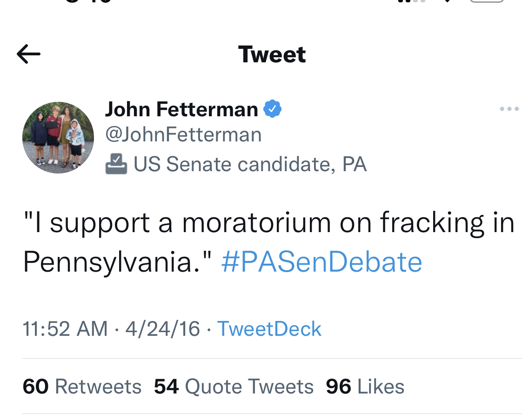The width and height of the screenshot is (522, 420).
Task: Show the 54 Quote Tweets
Action: coord(234,387)
